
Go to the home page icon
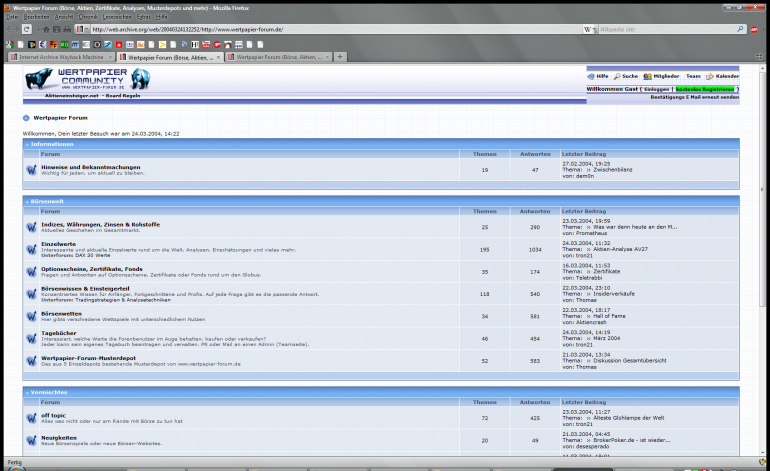[46, 29]
